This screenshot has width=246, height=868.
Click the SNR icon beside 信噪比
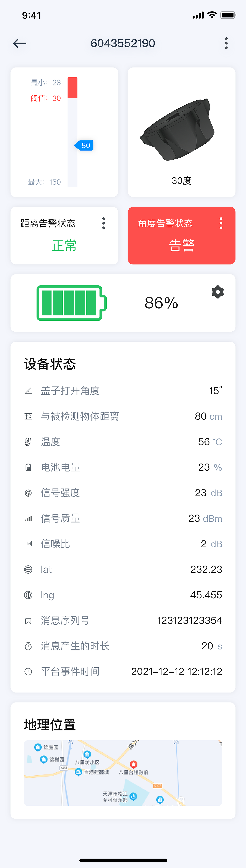[28, 544]
